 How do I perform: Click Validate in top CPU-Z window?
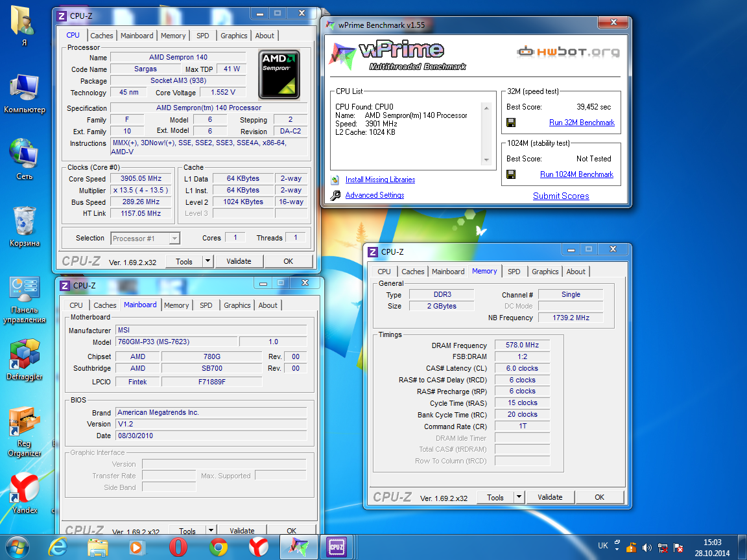(239, 261)
